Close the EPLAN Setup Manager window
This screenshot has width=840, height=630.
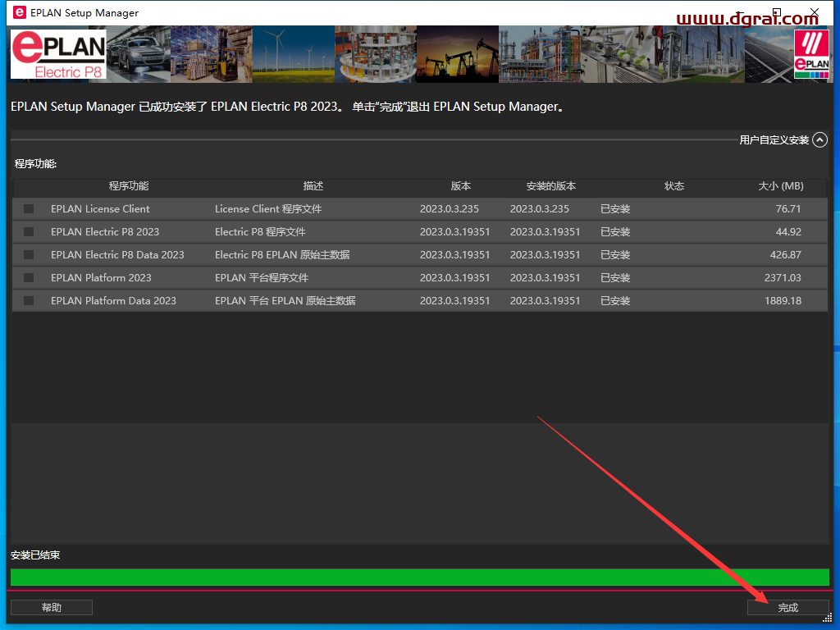815,11
